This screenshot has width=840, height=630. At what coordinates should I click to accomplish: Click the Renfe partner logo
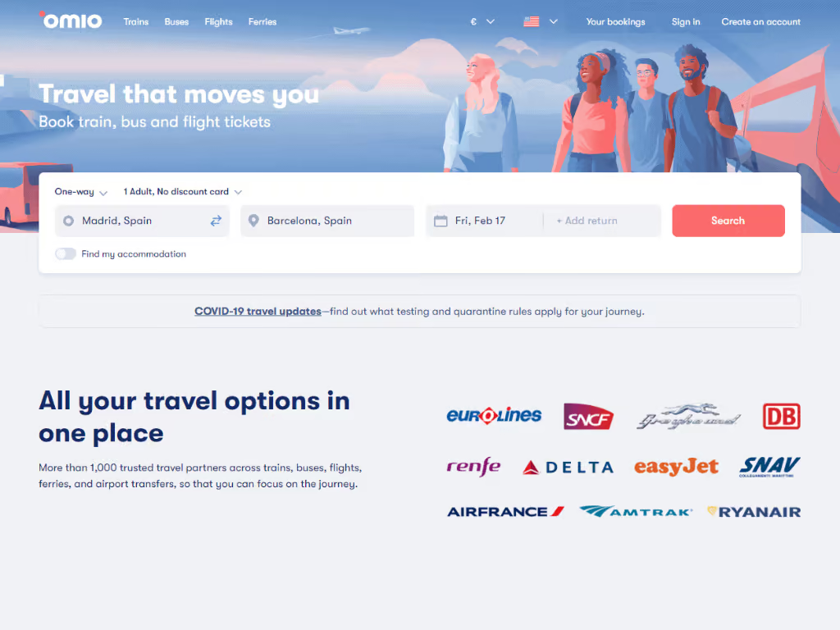pos(473,467)
